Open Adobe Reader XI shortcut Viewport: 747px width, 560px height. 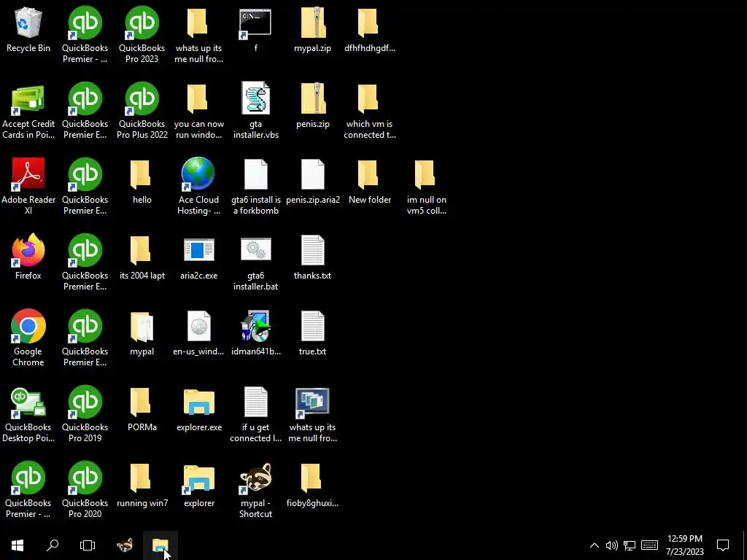pyautogui.click(x=28, y=186)
